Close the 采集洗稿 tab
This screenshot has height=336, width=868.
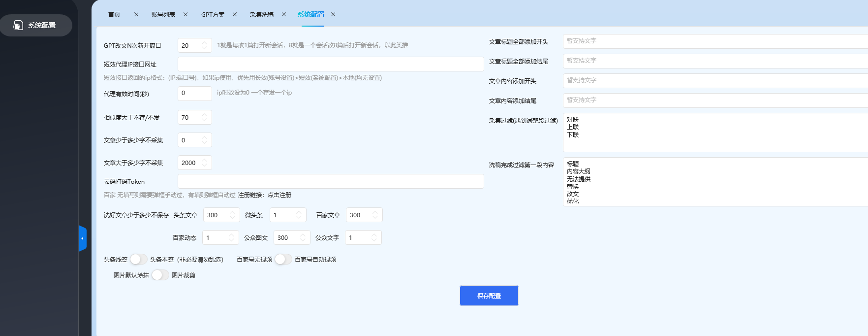284,15
